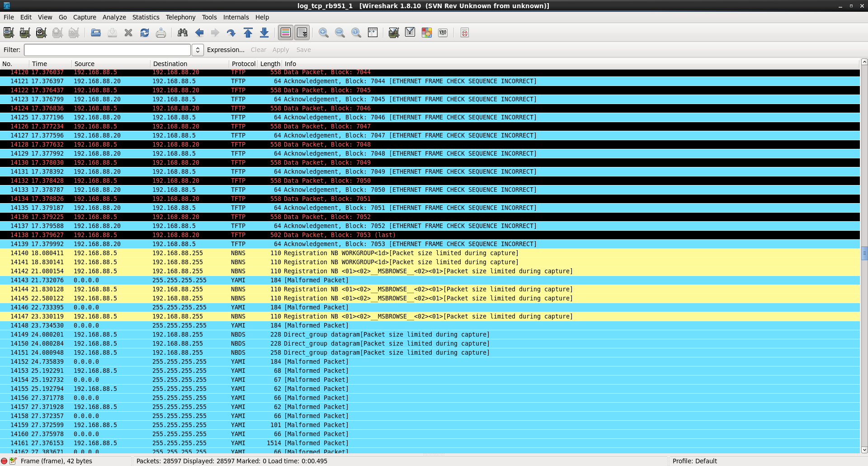Print packets with printer icon
This screenshot has width=868, height=466.
[161, 33]
